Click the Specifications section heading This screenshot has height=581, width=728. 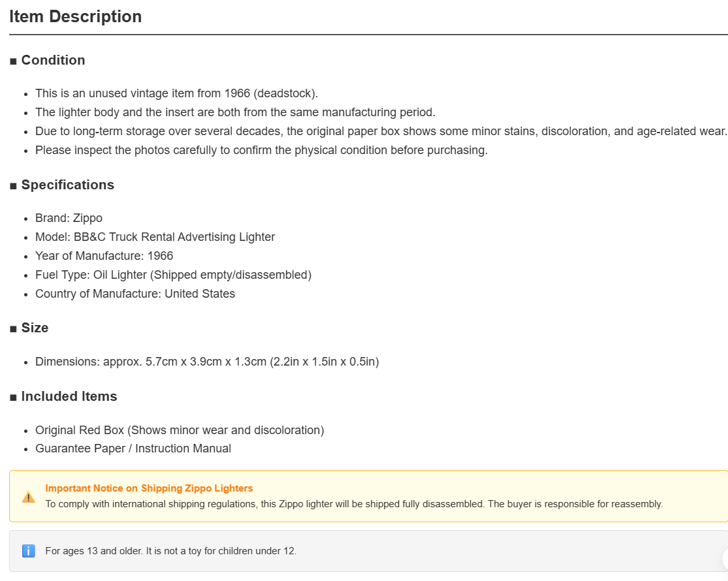(x=67, y=185)
